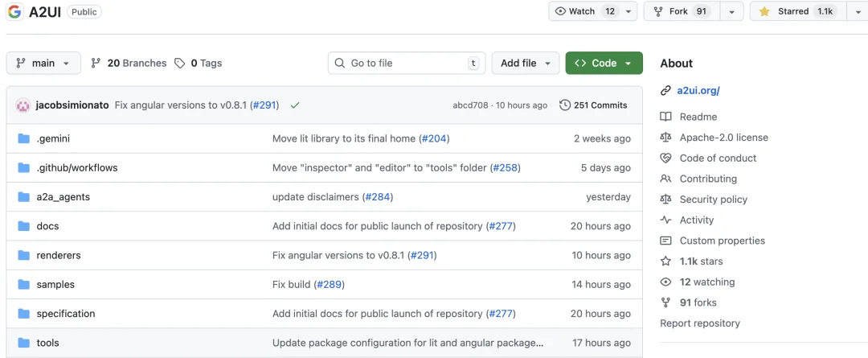This screenshot has width=868, height=358.
Task: Click the Security policy scale icon
Action: tap(665, 200)
